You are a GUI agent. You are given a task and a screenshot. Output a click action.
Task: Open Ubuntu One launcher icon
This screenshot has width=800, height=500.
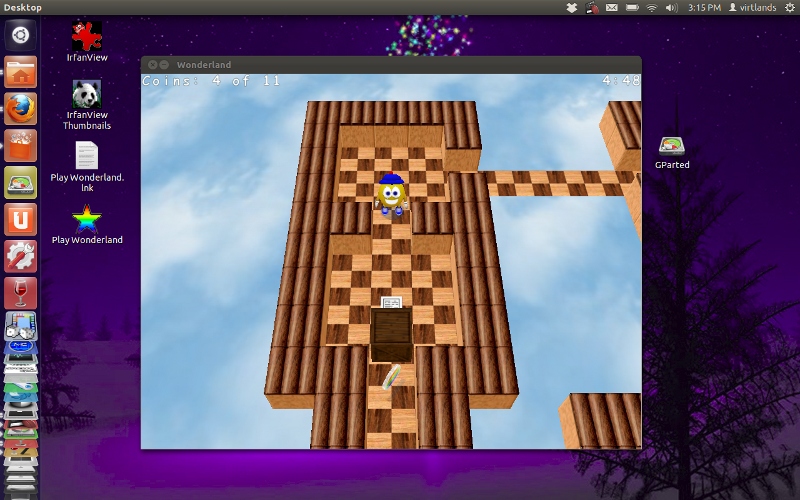click(20, 219)
